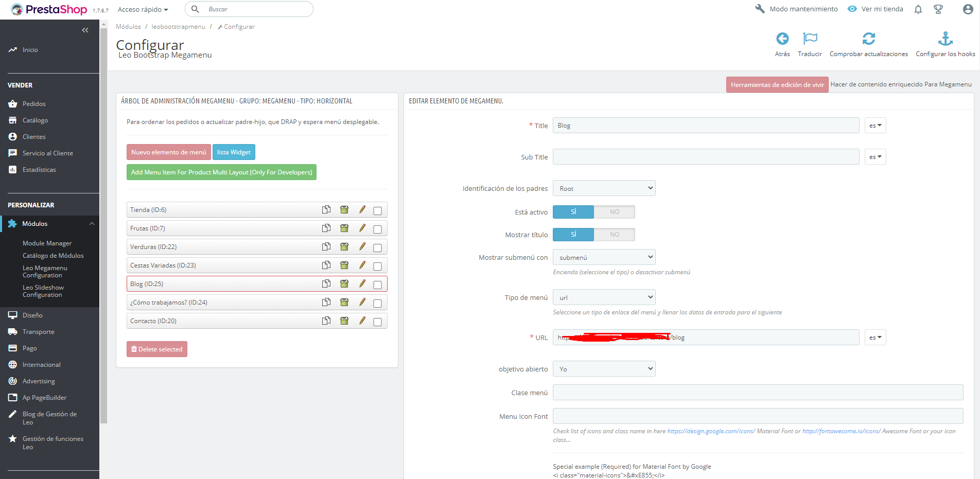Open Leo Slideshow Configuration submenu item
Viewport: 980px width, 479px height.
[43, 291]
